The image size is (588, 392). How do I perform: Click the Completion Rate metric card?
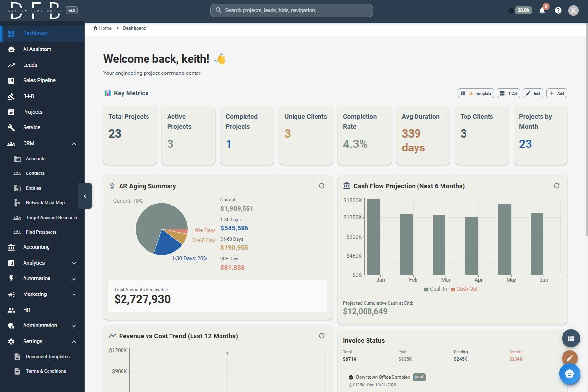(365, 135)
